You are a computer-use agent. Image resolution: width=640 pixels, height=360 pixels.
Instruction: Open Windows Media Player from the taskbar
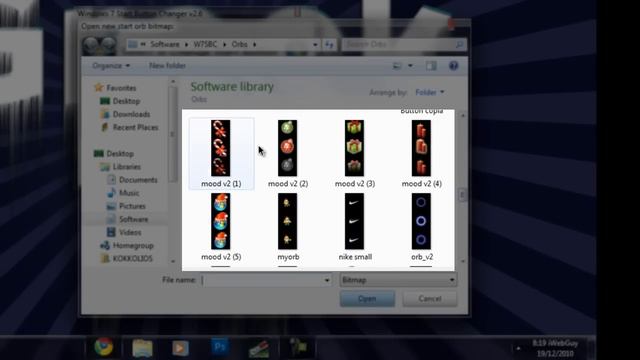coord(180,348)
